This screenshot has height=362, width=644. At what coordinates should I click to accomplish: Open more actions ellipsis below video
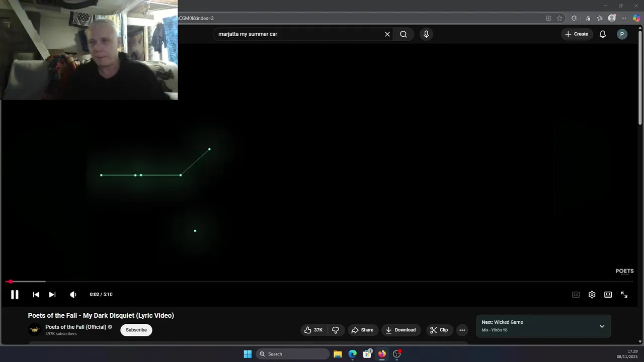coord(462,330)
